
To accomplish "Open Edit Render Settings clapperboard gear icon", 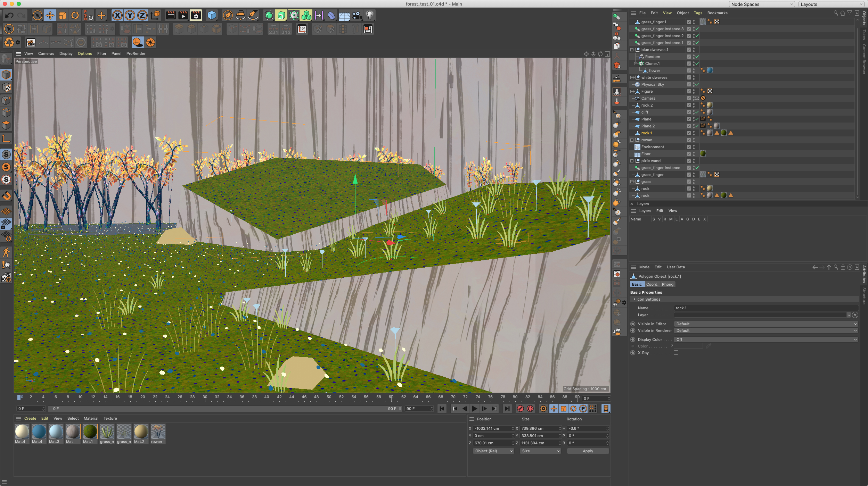I will click(x=196, y=16).
